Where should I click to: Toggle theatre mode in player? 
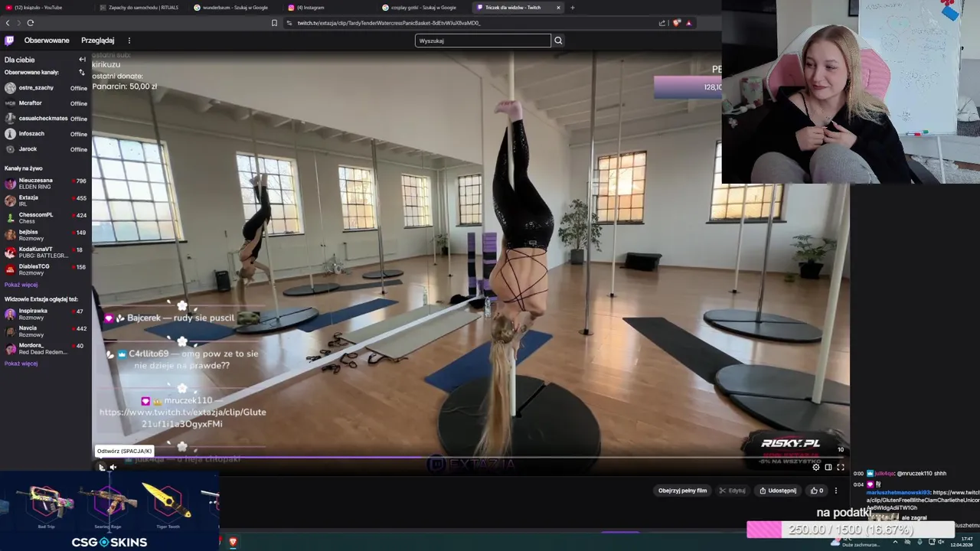[x=828, y=467]
